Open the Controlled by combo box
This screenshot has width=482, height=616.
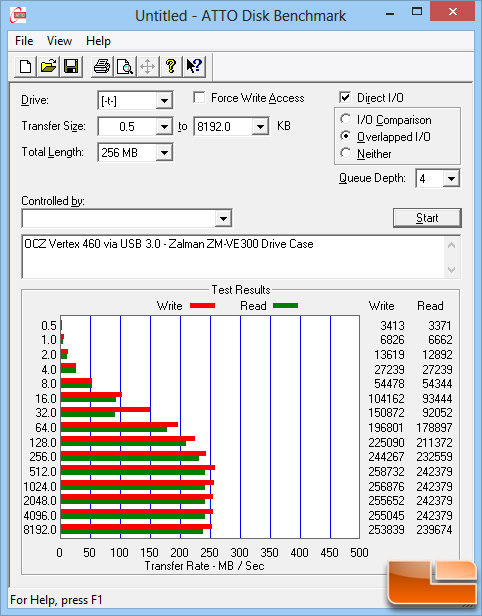coord(127,218)
